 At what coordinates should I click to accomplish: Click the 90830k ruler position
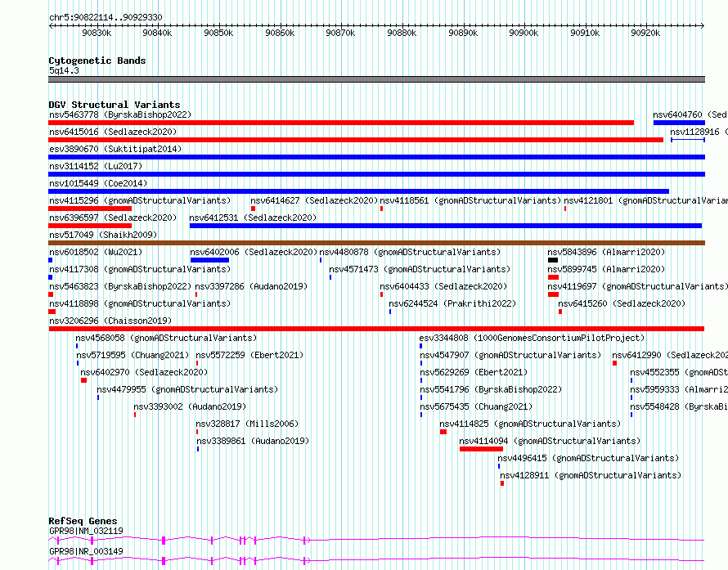pyautogui.click(x=97, y=33)
